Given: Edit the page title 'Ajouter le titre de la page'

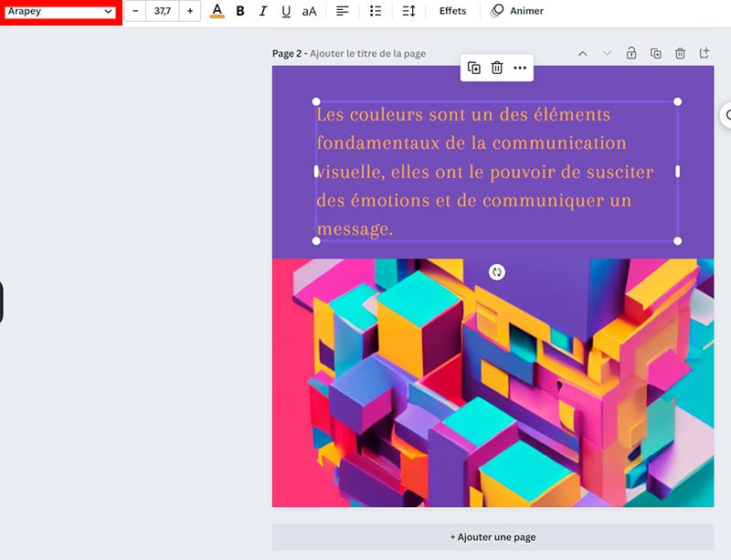Looking at the screenshot, I should click(368, 54).
